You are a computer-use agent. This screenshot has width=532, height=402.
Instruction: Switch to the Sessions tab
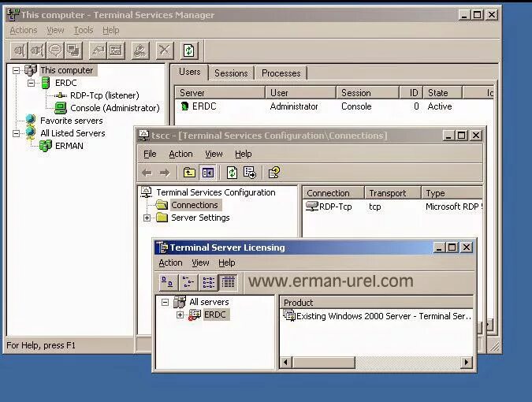pos(231,73)
